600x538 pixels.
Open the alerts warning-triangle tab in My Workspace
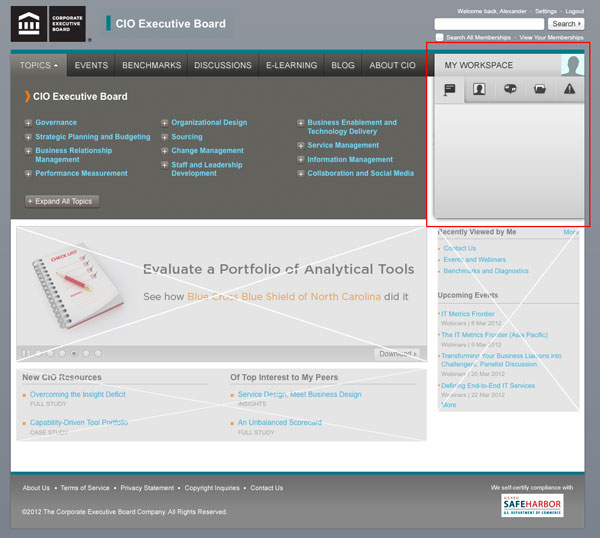pos(570,89)
